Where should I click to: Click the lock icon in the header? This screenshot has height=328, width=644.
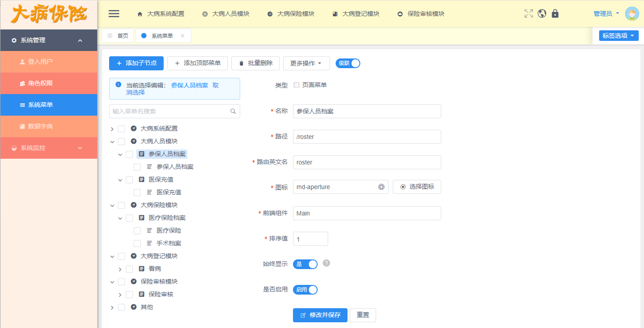(x=555, y=13)
